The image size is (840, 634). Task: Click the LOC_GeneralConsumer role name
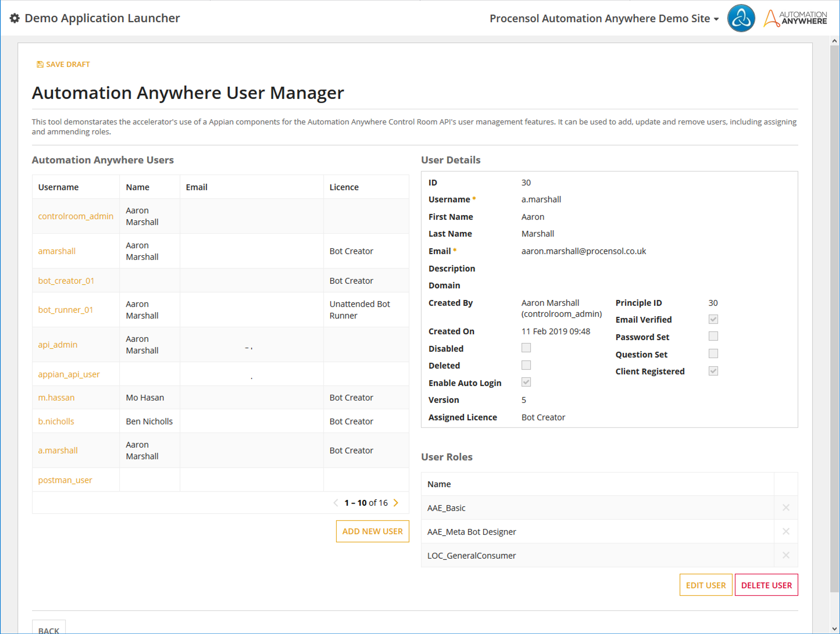tap(472, 556)
